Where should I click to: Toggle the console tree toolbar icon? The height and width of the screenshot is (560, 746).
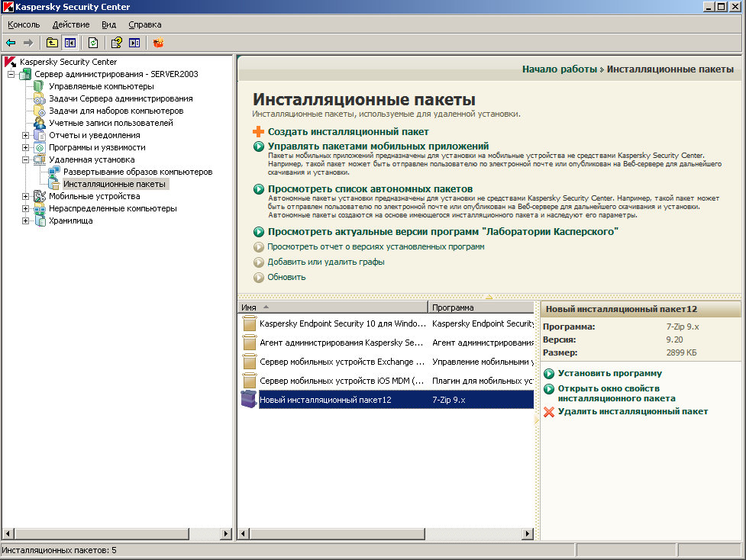[70, 43]
